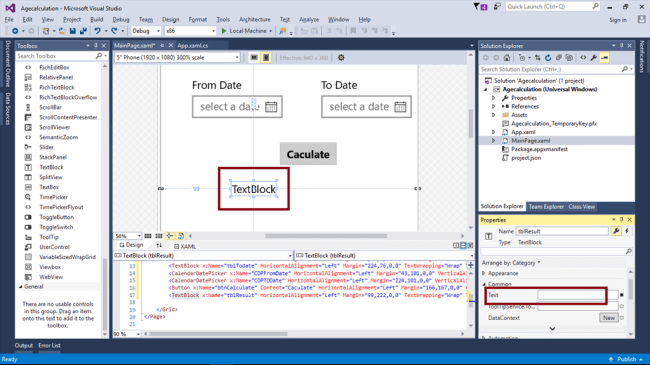
Task: Click the New DataContext button
Action: (609, 318)
